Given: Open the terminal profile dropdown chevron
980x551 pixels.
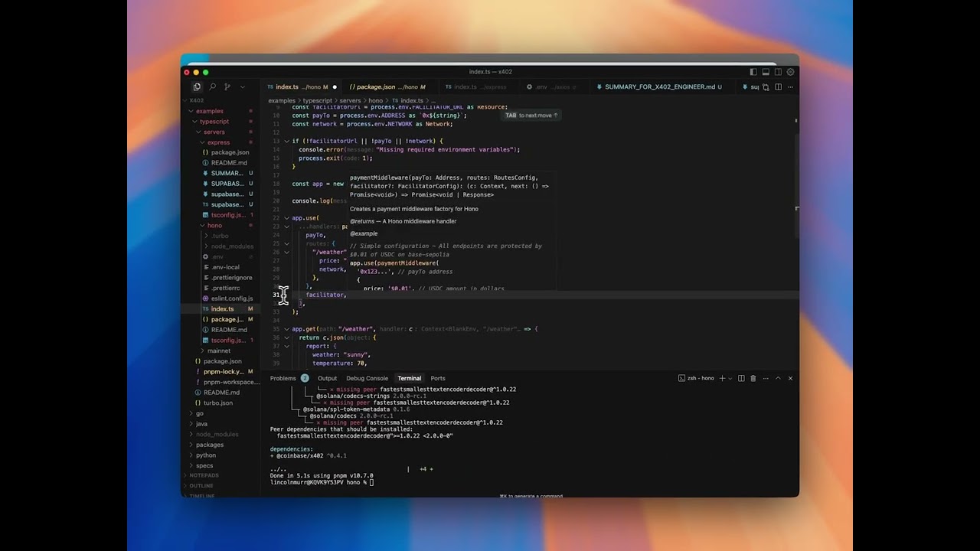Looking at the screenshot, I should pos(730,378).
